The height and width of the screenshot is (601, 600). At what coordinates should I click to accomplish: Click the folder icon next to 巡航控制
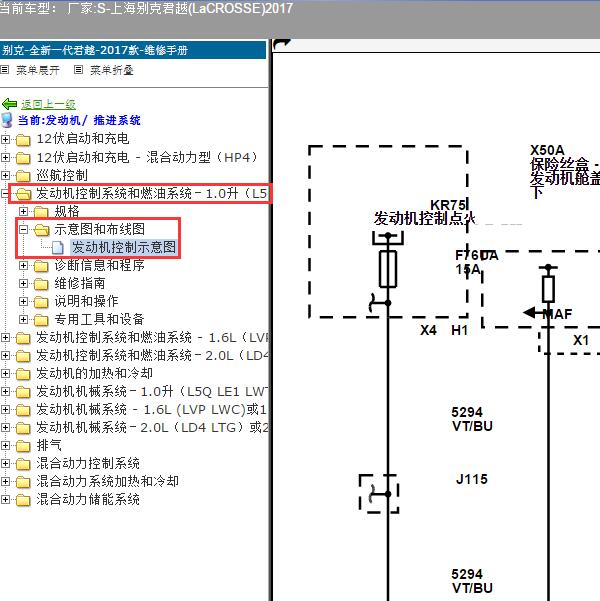coord(23,176)
